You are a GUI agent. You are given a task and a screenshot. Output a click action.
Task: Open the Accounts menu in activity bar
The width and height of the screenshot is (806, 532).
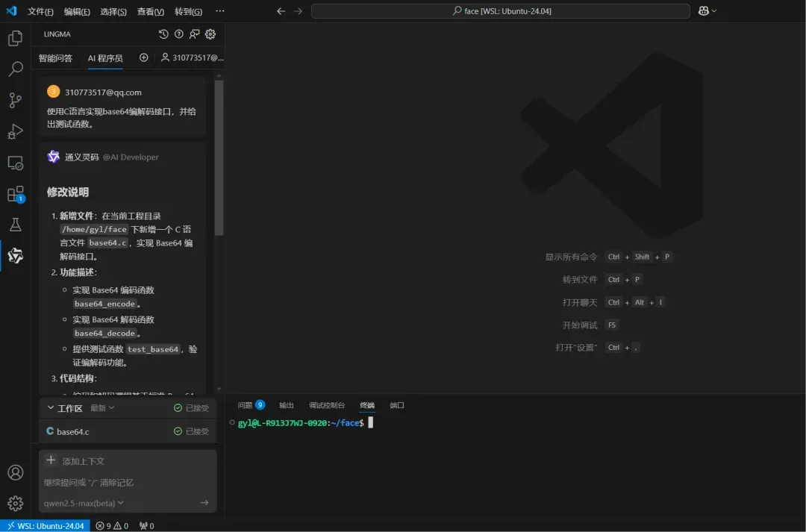16,472
